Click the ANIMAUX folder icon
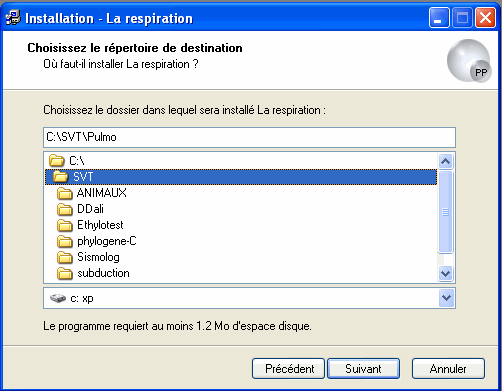 coord(64,193)
